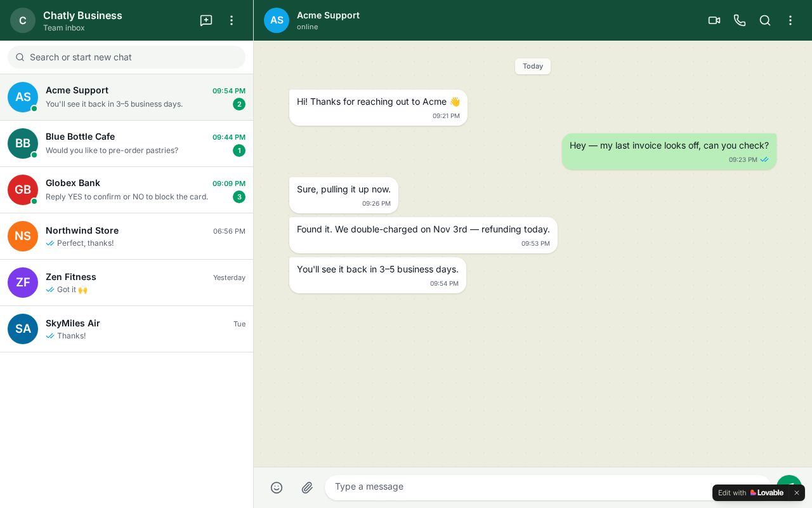Viewport: 812px width, 508px height.
Task: Click the "Hi! Thanks for reaching out" message
Action: (x=378, y=107)
